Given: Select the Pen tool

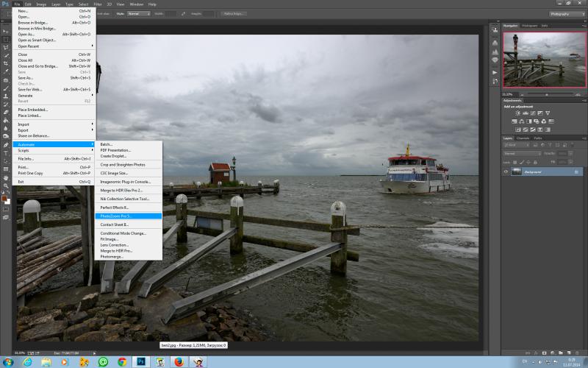Looking at the screenshot, I should [x=6, y=144].
